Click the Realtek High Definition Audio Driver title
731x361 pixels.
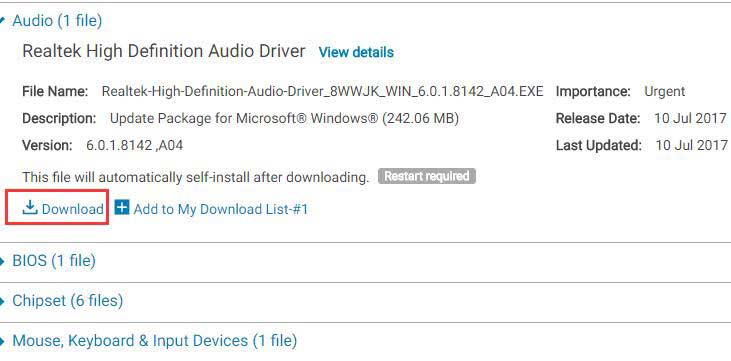pos(164,51)
